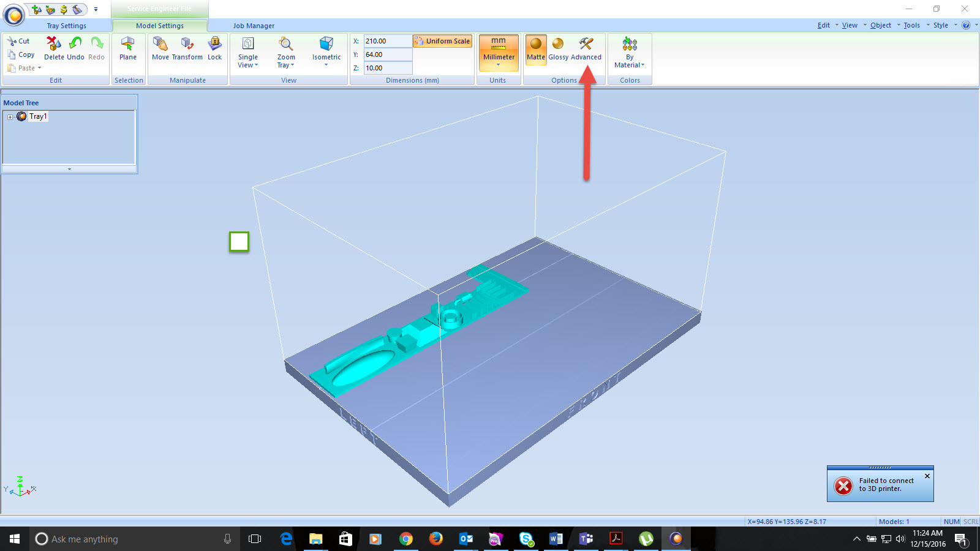The image size is (980, 551).
Task: Open Advanced options with tools icon
Action: click(586, 44)
